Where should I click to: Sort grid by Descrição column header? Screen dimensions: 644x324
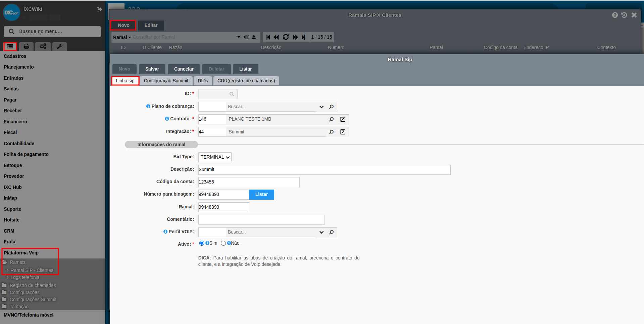coord(271,47)
